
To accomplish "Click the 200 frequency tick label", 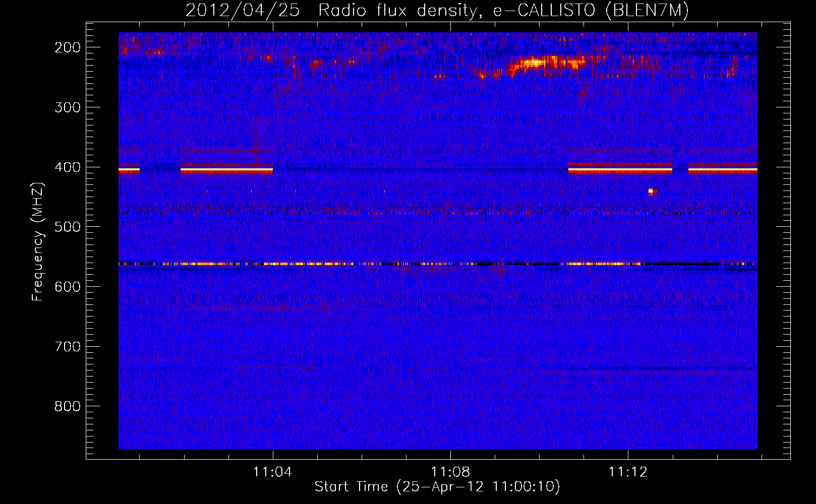I will point(68,47).
